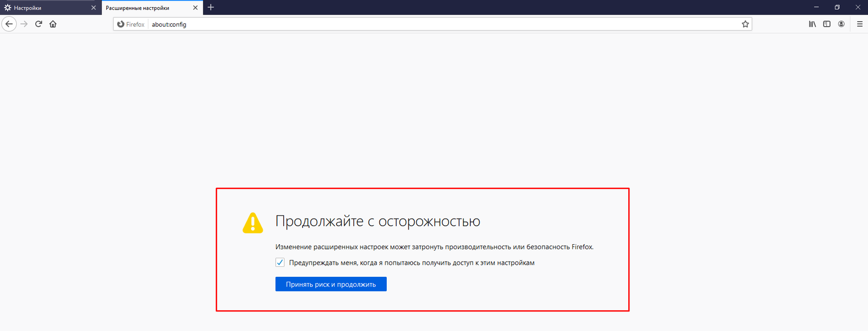Click the forward navigation arrow
The height and width of the screenshot is (331, 868).
point(24,24)
